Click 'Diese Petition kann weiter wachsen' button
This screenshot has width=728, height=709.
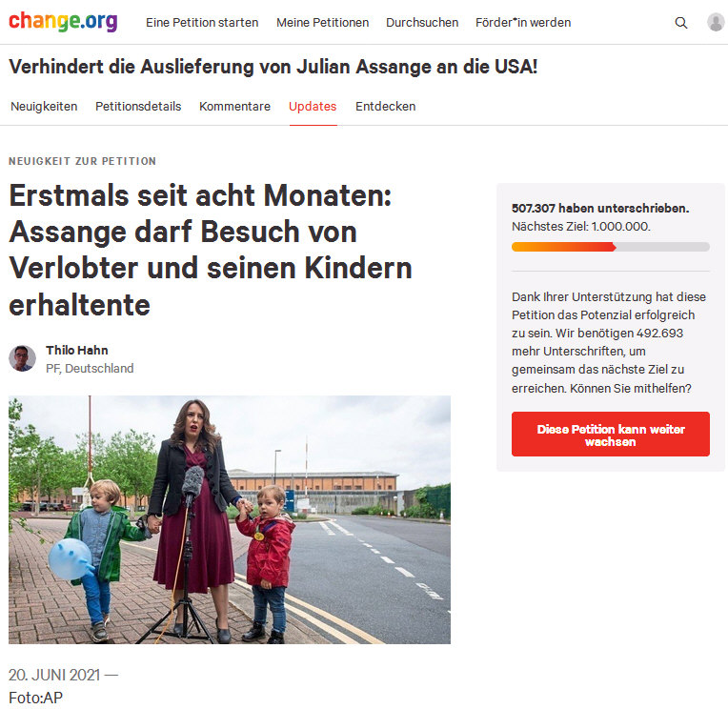611,435
